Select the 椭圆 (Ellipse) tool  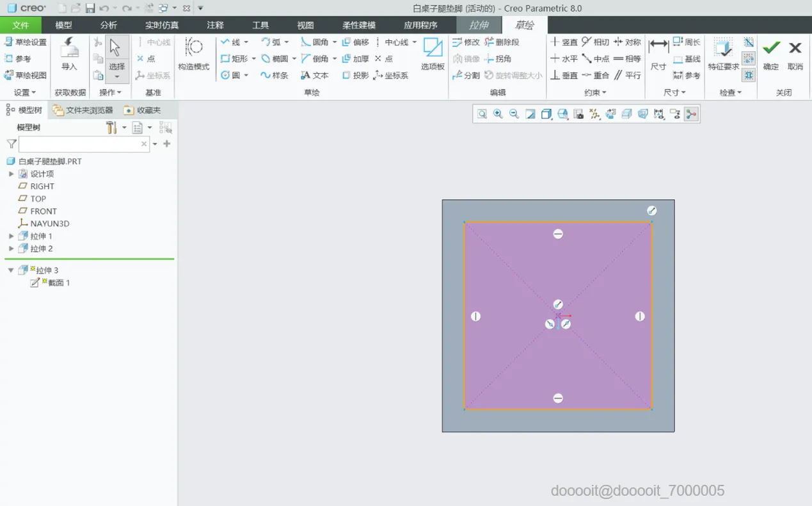tap(275, 59)
